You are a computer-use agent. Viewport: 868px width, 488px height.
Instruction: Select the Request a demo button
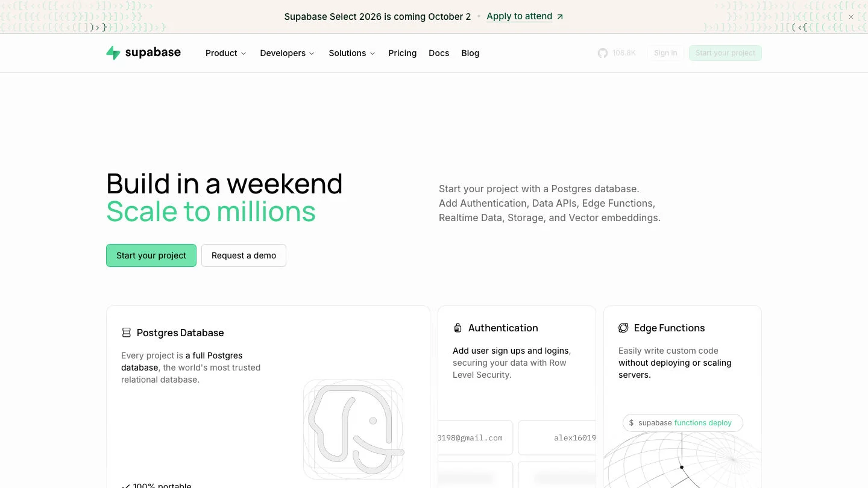tap(244, 255)
